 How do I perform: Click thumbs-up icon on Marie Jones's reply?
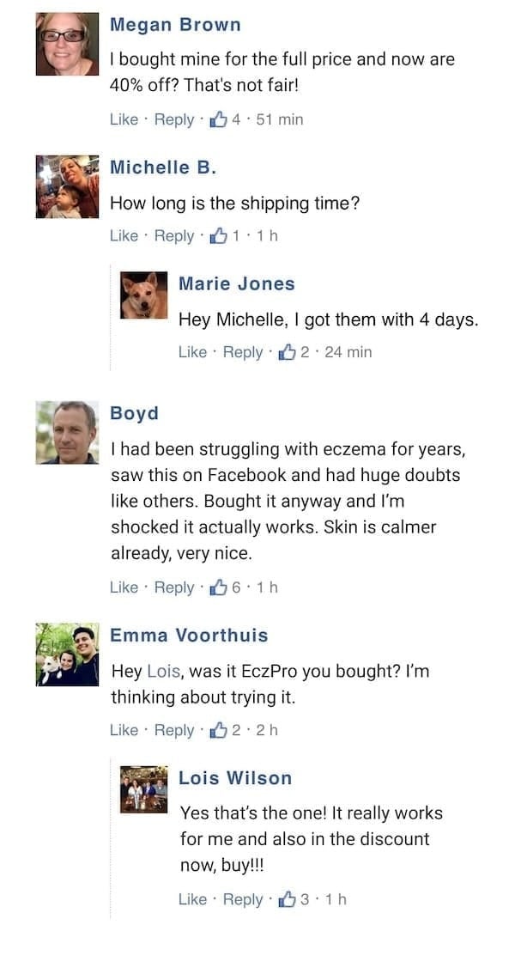[x=288, y=351]
